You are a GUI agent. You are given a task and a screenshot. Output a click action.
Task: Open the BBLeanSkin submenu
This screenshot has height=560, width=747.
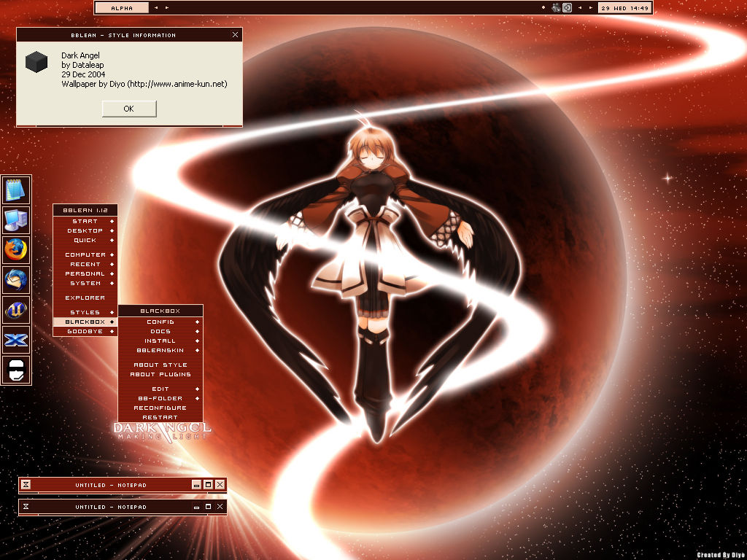click(160, 351)
